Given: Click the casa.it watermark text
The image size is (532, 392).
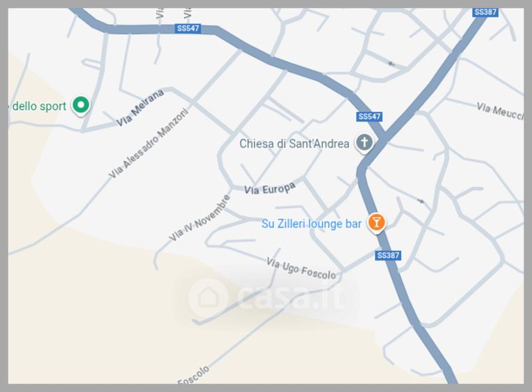Looking at the screenshot, I should click(x=291, y=298).
